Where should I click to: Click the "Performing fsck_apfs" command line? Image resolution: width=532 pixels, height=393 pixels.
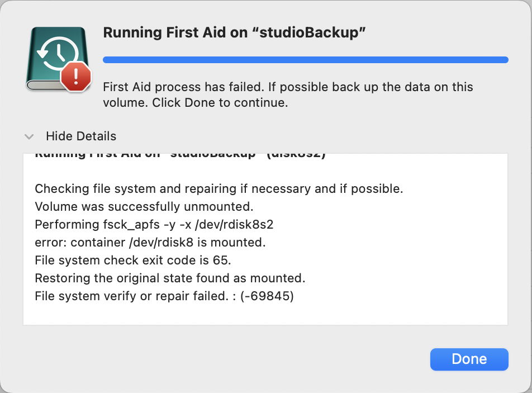(x=154, y=225)
